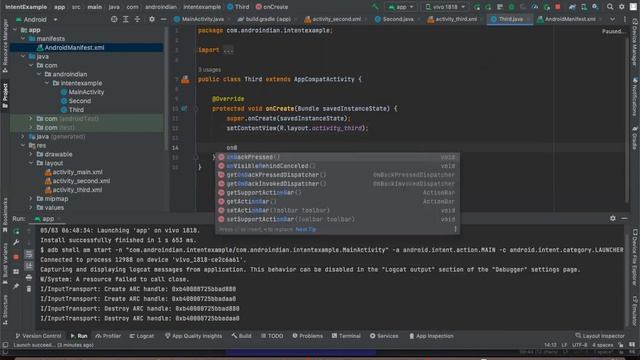
Task: Click the override gutter icon beside onCreate
Action: tap(184, 109)
